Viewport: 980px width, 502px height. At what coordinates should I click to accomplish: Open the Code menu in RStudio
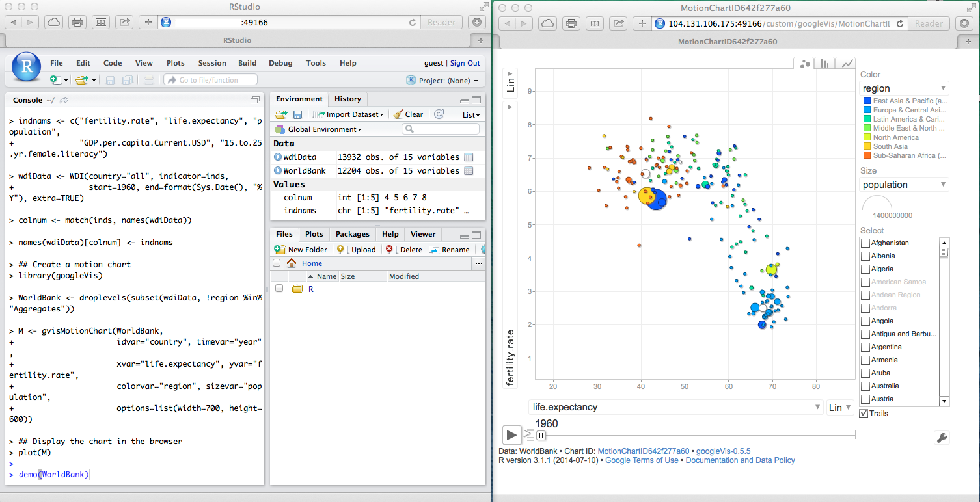(113, 63)
